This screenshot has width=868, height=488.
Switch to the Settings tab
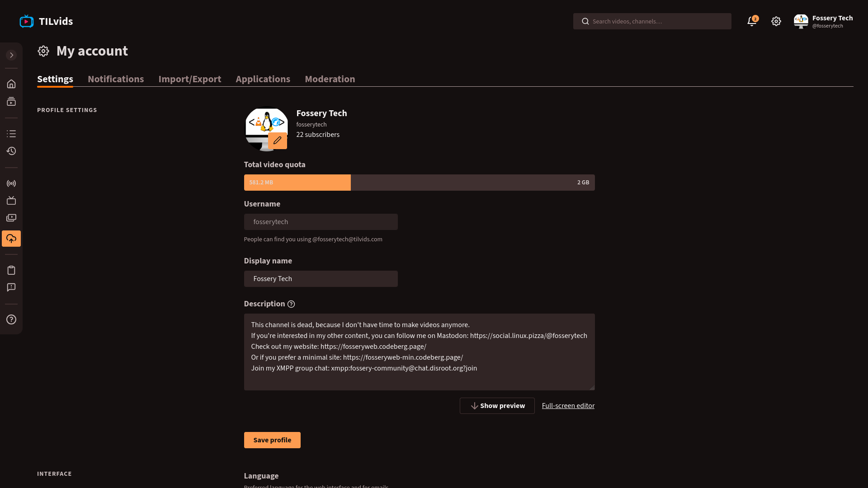point(55,79)
